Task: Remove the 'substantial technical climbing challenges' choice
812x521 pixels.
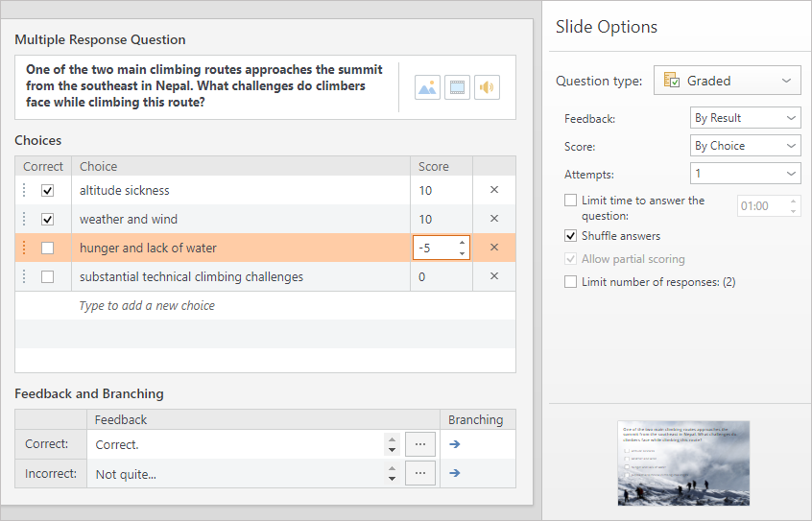Action: [x=494, y=276]
